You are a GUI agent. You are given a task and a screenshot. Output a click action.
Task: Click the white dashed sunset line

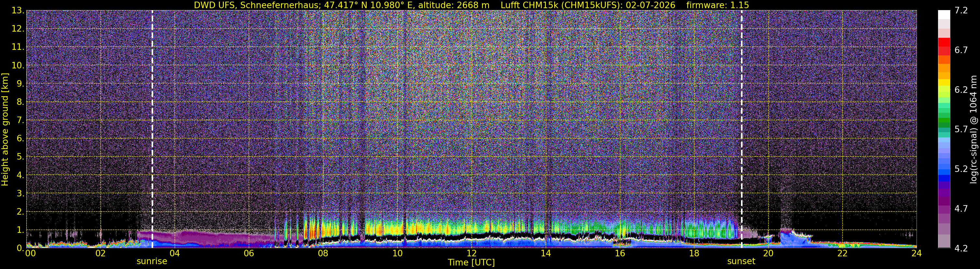(x=742, y=129)
